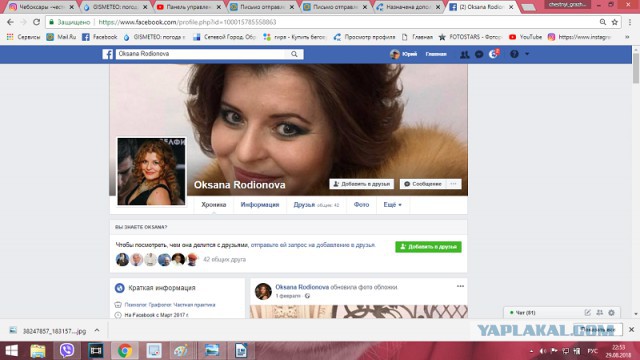Open Юрий profile link in header
The image size is (640, 360).
pyautogui.click(x=404, y=54)
